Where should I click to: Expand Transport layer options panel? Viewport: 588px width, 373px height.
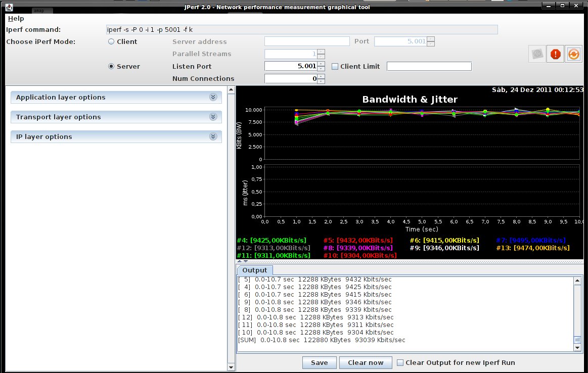coord(116,117)
